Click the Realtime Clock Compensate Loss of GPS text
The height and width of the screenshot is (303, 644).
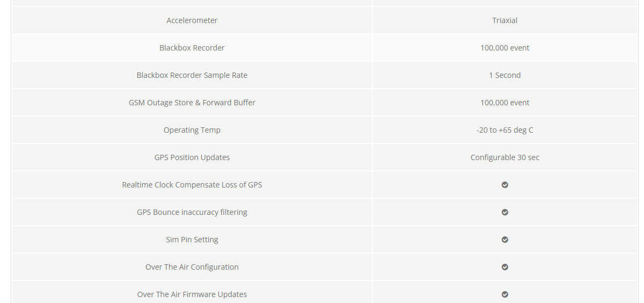point(192,185)
